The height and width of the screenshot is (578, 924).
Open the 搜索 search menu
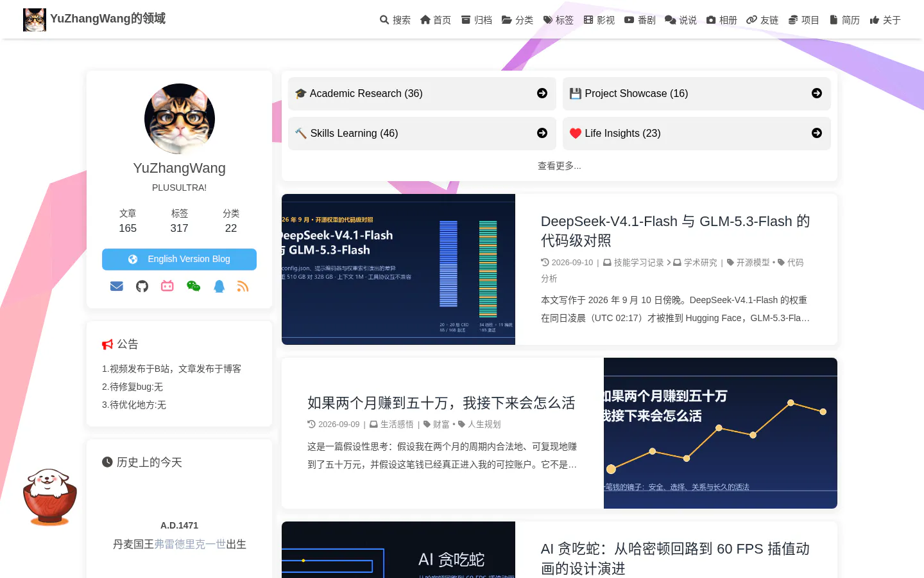[x=395, y=20]
